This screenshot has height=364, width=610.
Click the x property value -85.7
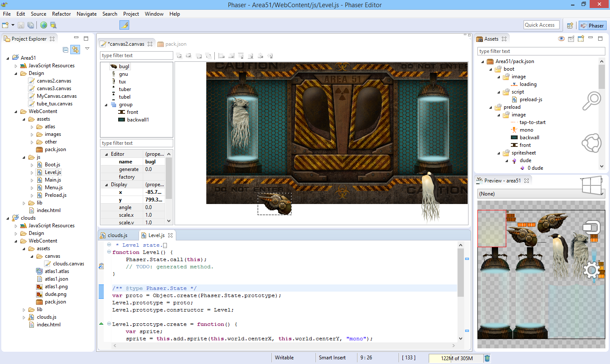pyautogui.click(x=153, y=192)
